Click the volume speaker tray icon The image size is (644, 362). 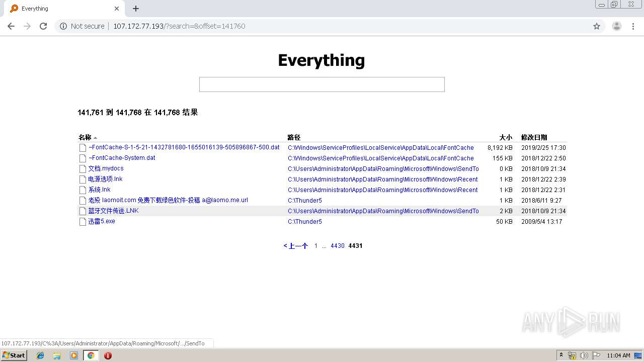pos(584,355)
